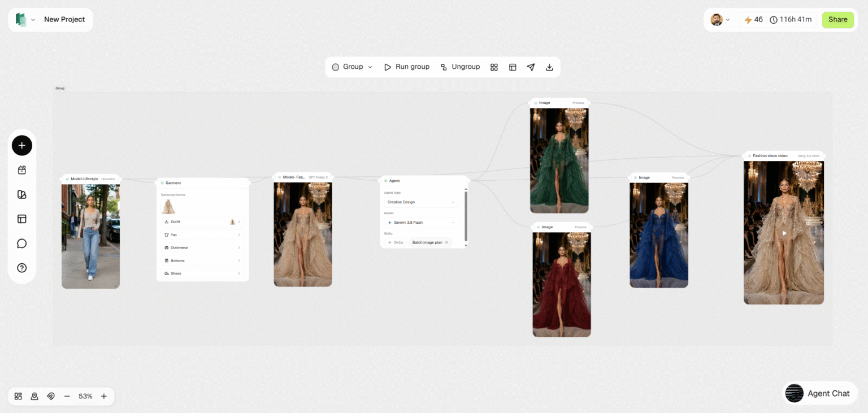Select the Model-Lifestyle node header

click(90, 179)
